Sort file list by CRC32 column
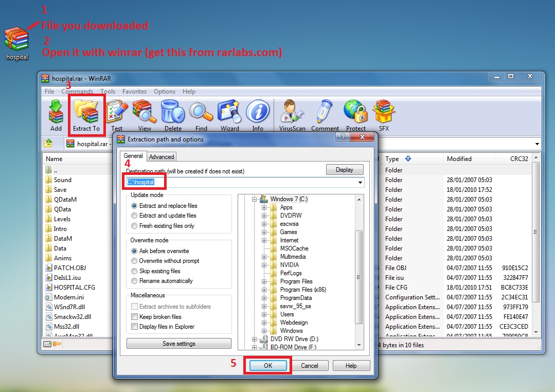This screenshot has width=555, height=392. pos(513,158)
